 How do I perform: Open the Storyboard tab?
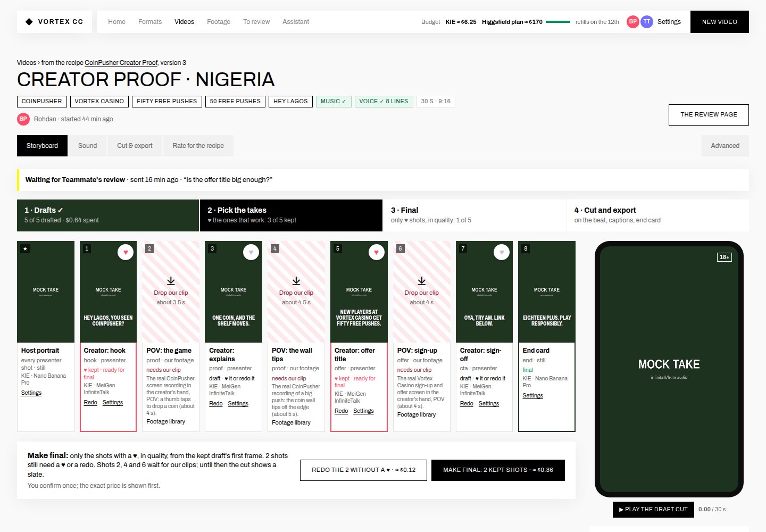(43, 146)
